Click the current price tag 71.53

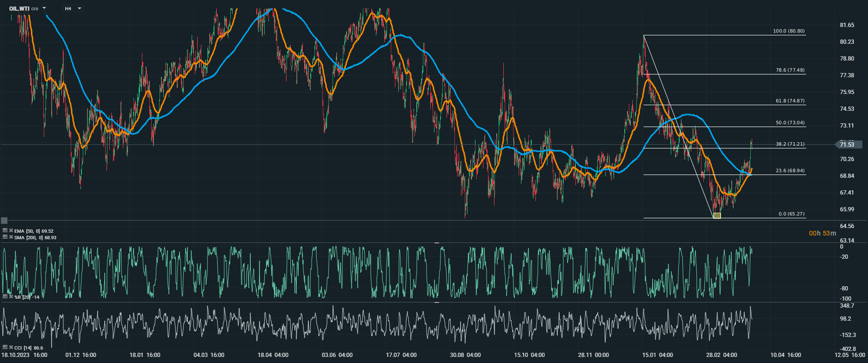(848, 145)
